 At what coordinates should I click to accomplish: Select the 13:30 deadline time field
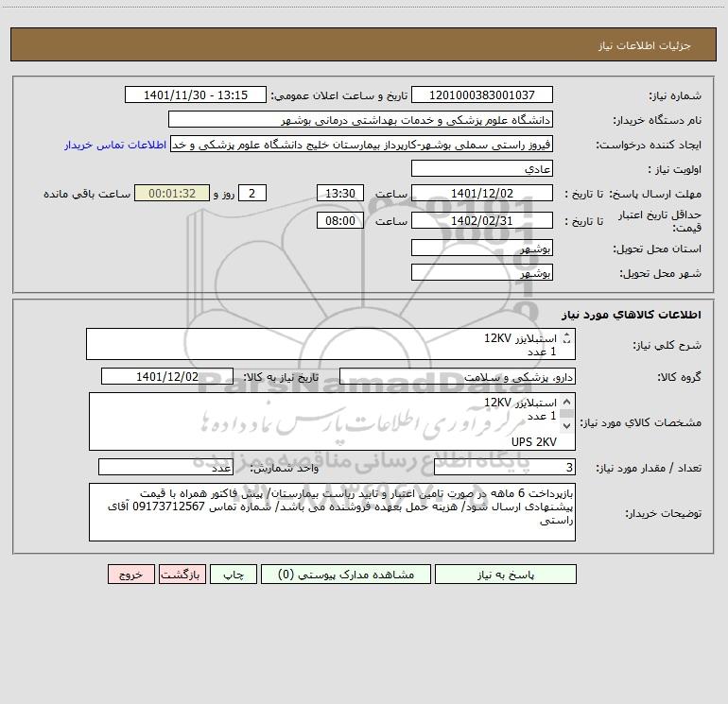coord(339,193)
